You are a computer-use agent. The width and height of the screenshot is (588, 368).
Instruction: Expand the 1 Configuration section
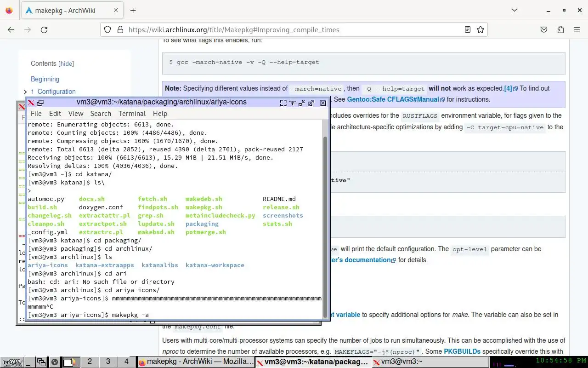pos(25,92)
